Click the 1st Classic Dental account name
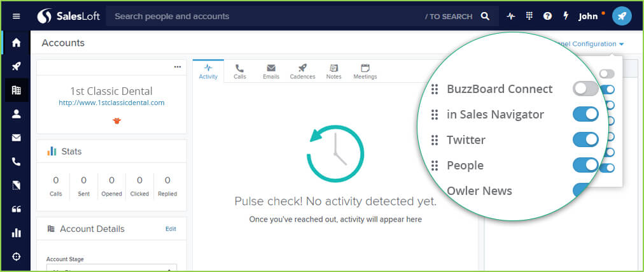The width and height of the screenshot is (644, 272). pos(111,91)
